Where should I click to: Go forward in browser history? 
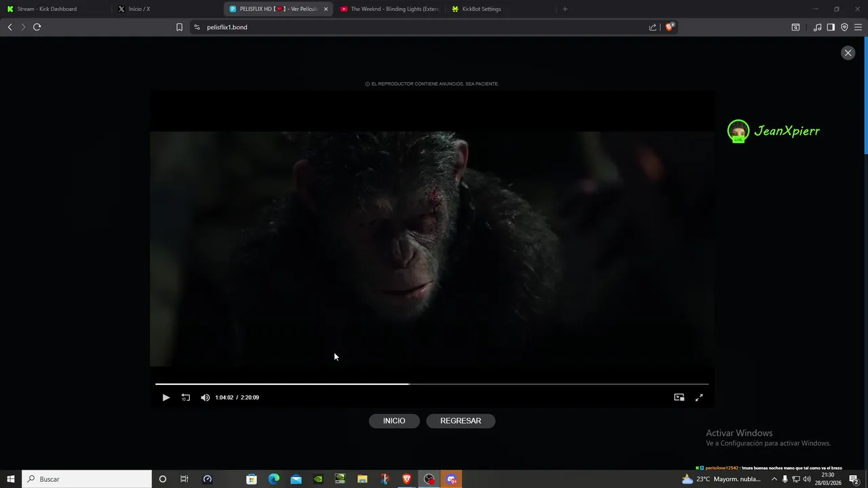[x=23, y=27]
